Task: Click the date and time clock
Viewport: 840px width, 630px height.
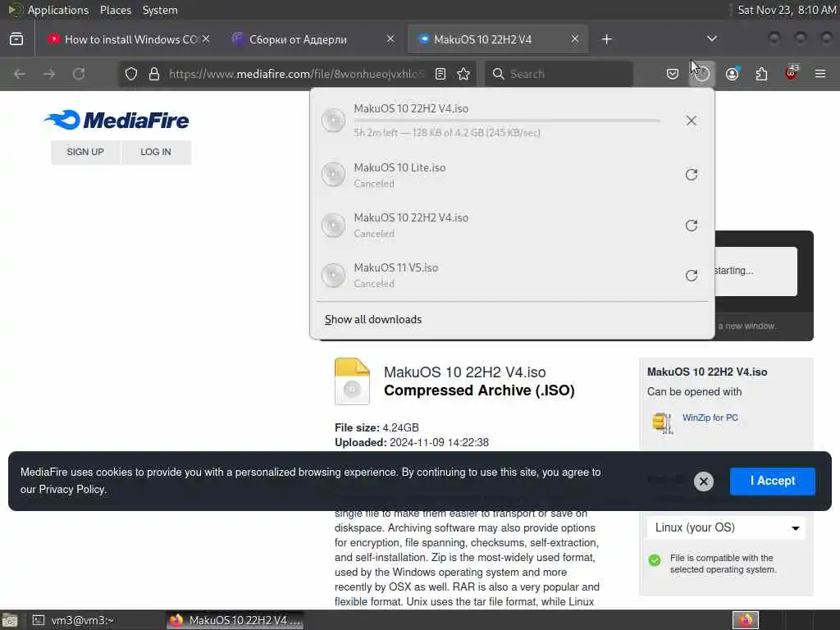Action: pos(787,10)
